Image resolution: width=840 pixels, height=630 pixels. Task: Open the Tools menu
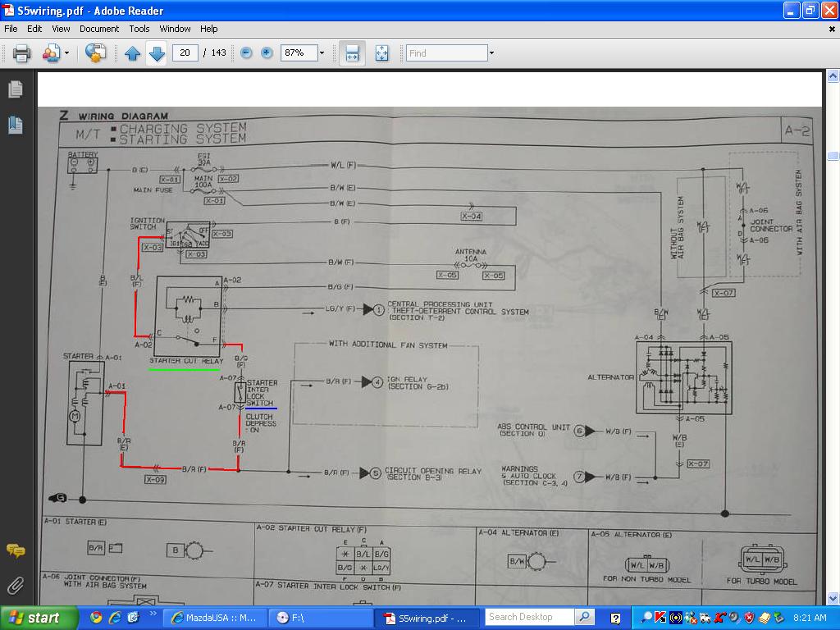point(139,29)
